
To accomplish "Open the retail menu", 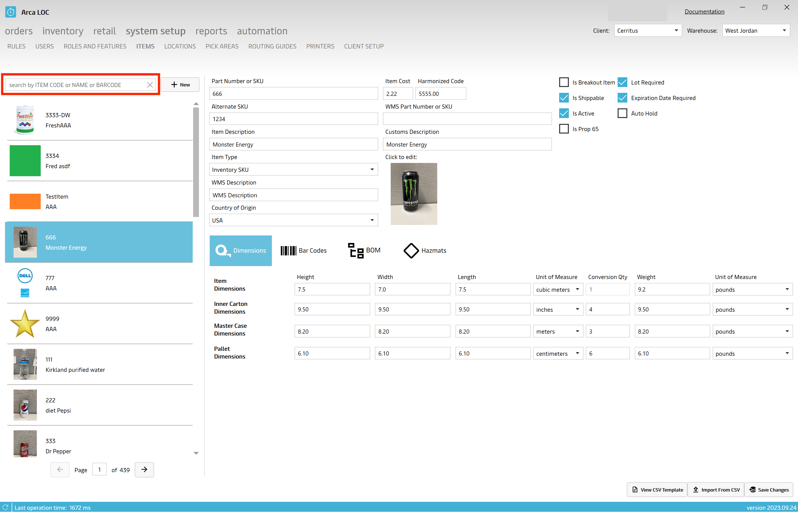I will (104, 31).
